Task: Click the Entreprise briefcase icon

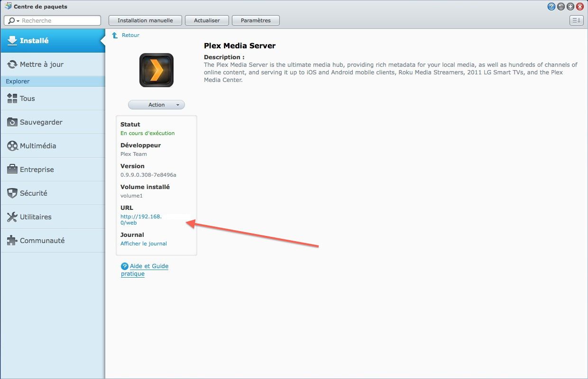Action: pos(12,170)
